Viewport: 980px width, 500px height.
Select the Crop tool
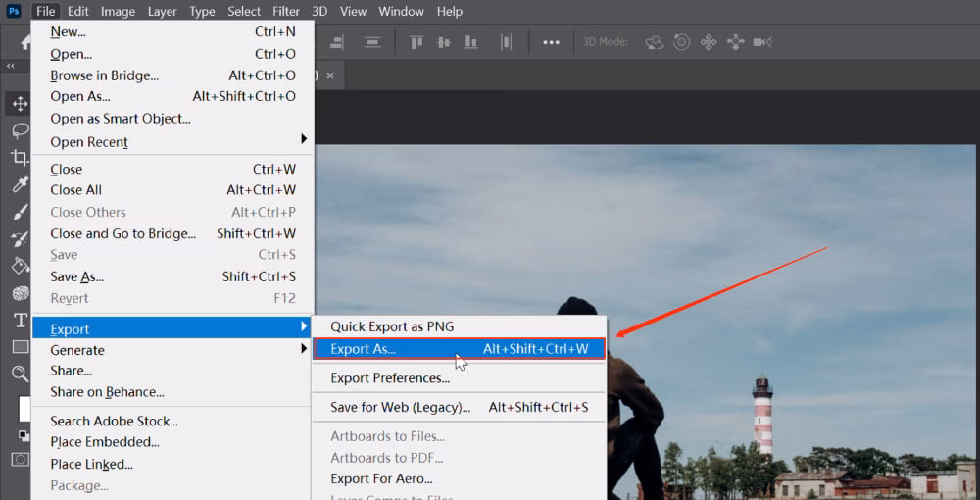tap(20, 158)
